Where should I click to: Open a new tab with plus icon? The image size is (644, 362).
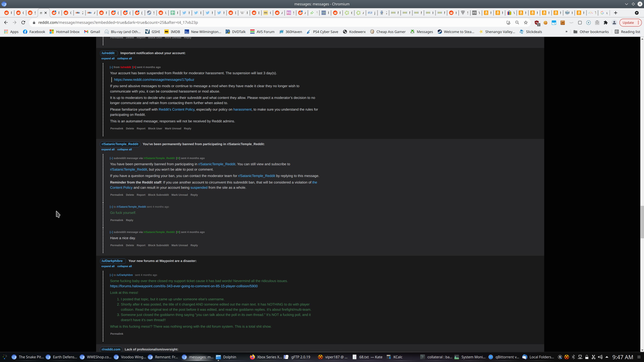(615, 13)
